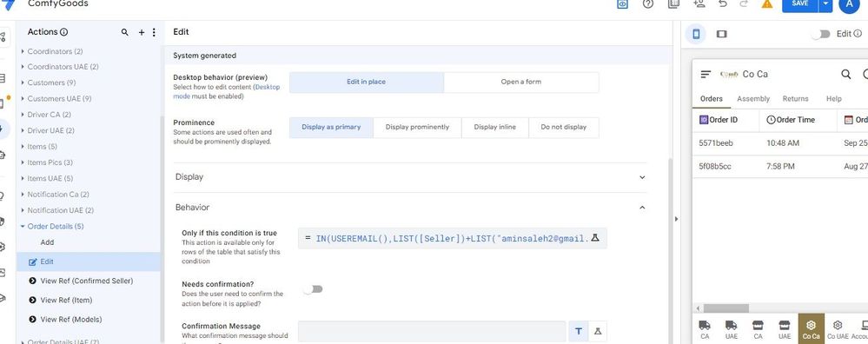The width and height of the screenshot is (868, 344).
Task: Open order row 5571beeb
Action: click(780, 143)
